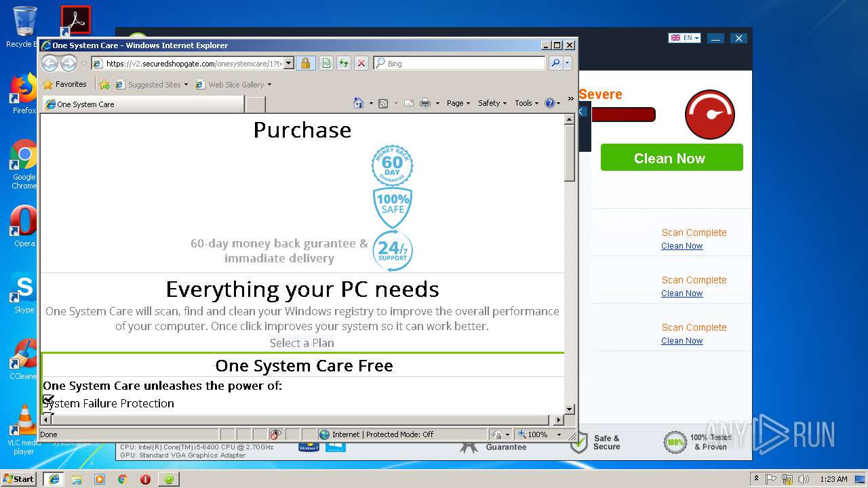Open Windows Explorer from the taskbar
Screen dimensions: 868x488
point(77,479)
